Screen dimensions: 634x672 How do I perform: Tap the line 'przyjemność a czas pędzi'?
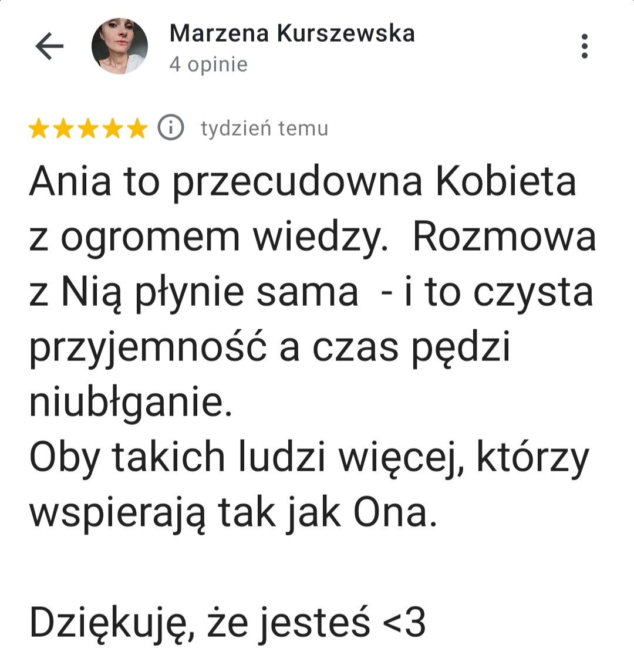(269, 347)
